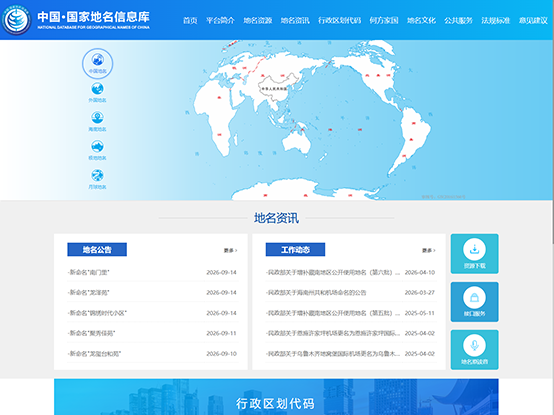Click the 行政区划代码 city banner
Image resolution: width=554 pixels, height=415 pixels.
[x=276, y=397]
